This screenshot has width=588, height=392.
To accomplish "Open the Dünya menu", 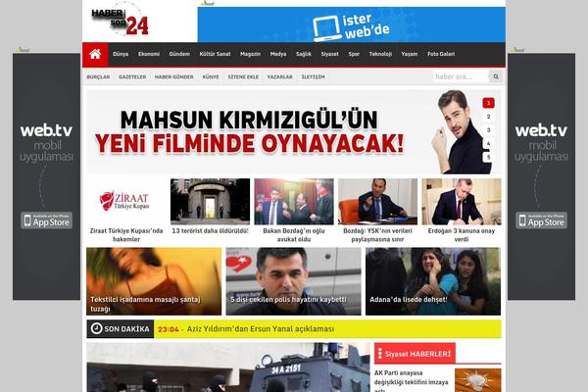I will tap(121, 54).
